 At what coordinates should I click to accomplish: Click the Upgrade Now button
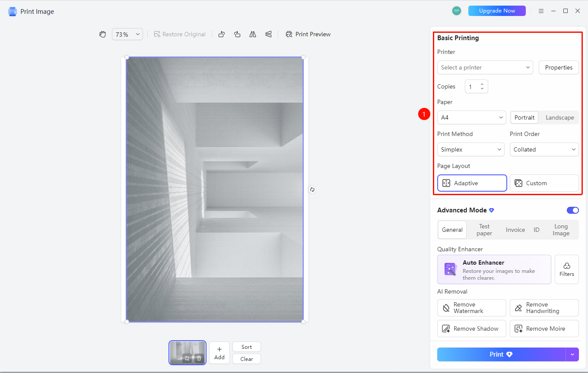tap(497, 11)
